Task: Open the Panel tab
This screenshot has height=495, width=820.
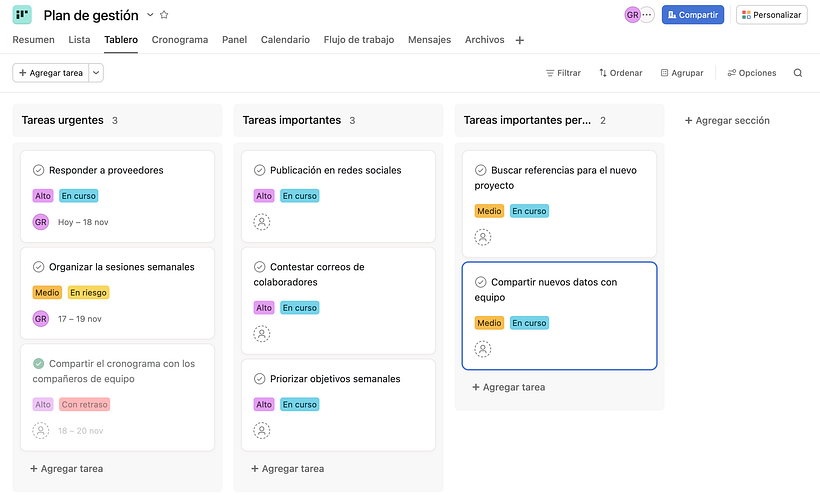Action: pos(234,40)
